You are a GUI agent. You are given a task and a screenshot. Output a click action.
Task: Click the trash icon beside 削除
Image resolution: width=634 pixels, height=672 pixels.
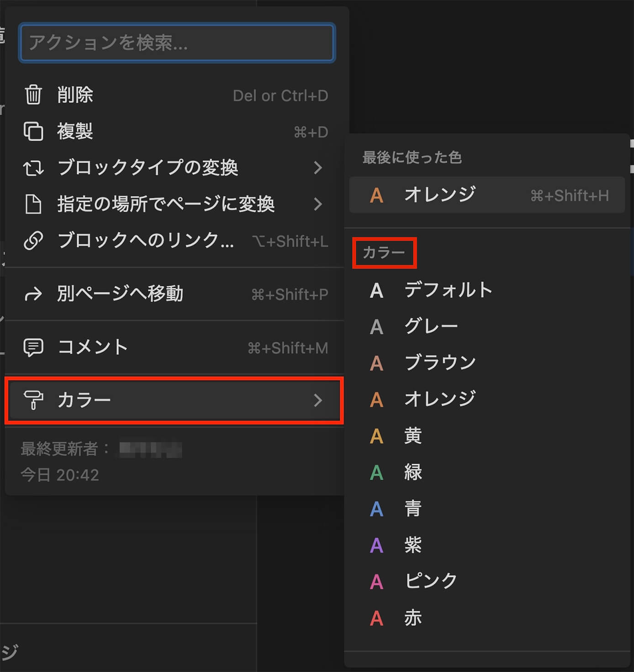[x=33, y=95]
